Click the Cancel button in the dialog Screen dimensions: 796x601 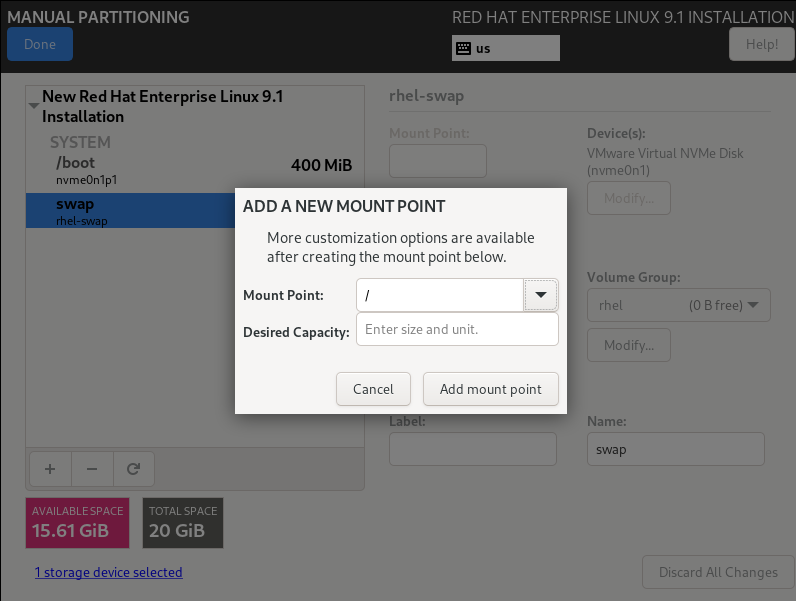pyautogui.click(x=373, y=389)
